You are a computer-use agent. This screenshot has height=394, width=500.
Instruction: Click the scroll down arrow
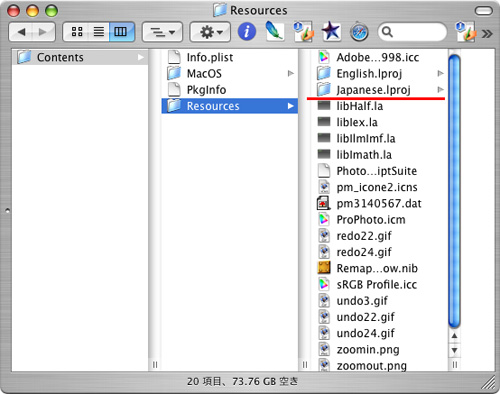coord(454,351)
